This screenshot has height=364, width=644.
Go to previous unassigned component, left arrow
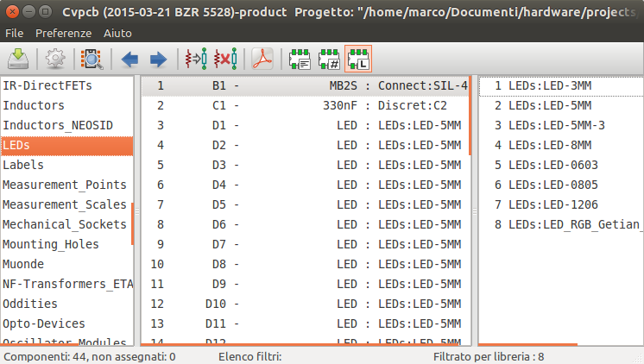coord(129,60)
